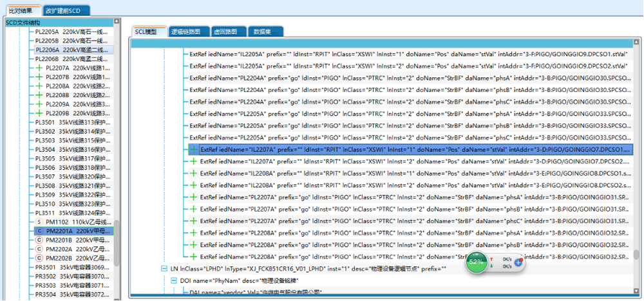Click green plus icon on highlighted IL2207A ExtRef row
Viewport: 644px width, 301px height.
(x=193, y=149)
